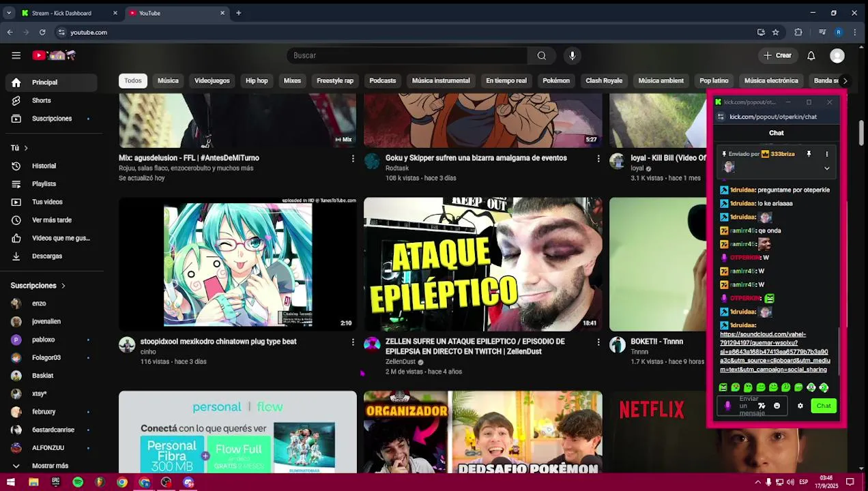Open options for ZELLEN SUFRE video

click(x=598, y=342)
